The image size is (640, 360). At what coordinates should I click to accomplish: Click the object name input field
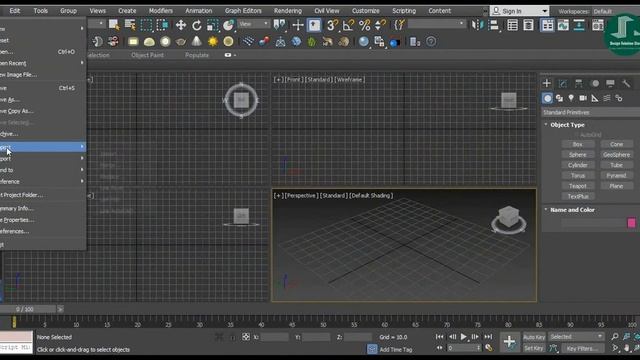point(593,222)
